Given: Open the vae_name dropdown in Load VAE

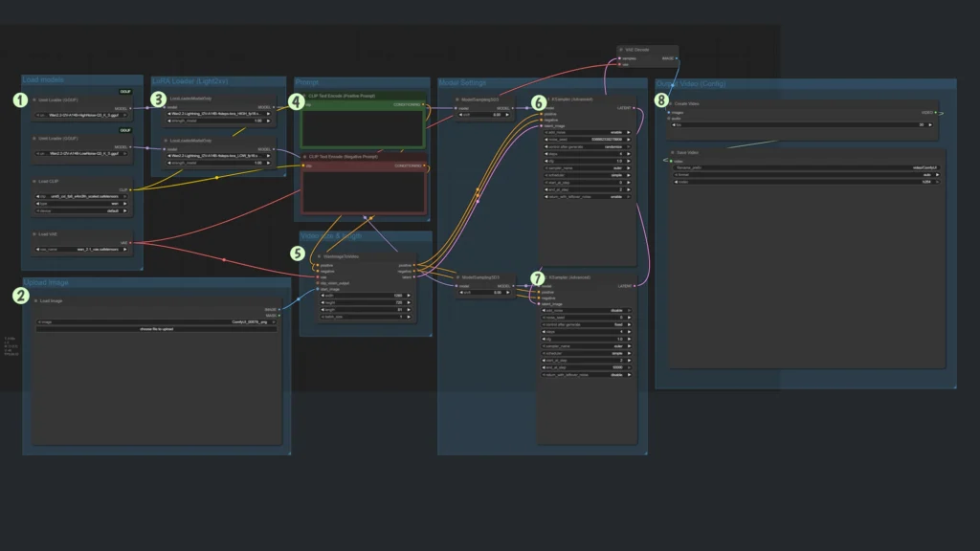Looking at the screenshot, I should tap(82, 250).
